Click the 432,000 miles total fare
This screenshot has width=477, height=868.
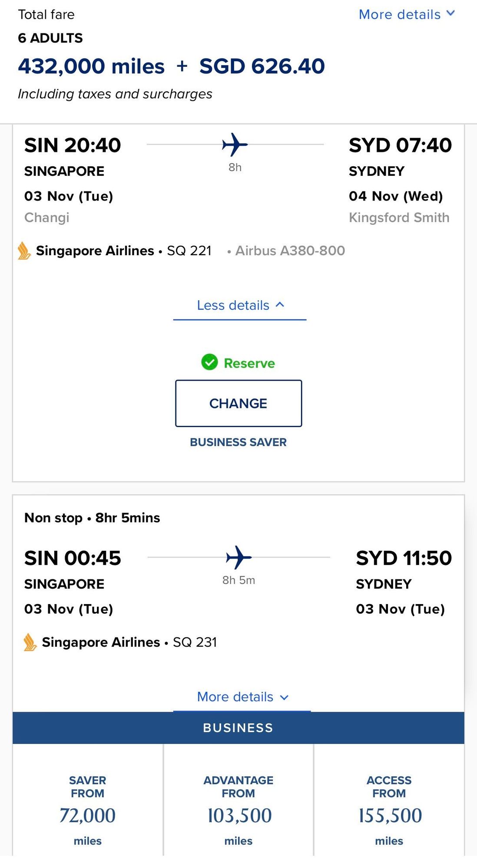tap(91, 66)
